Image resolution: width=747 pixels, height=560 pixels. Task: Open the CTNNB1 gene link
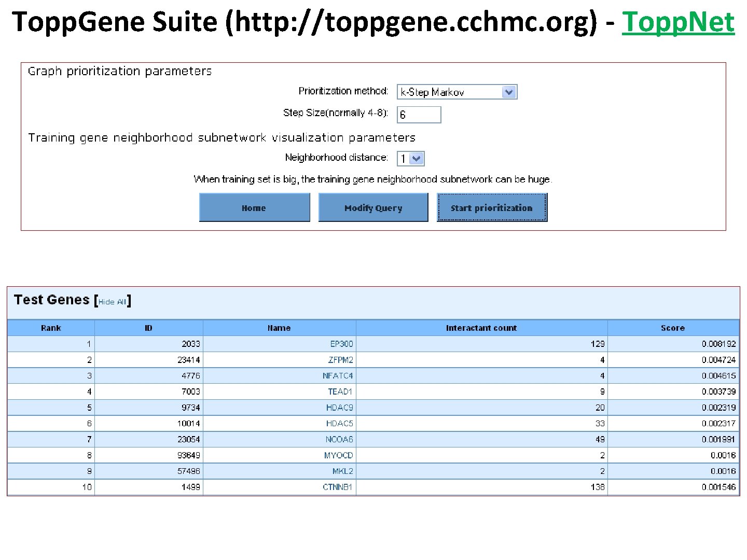pyautogui.click(x=338, y=487)
